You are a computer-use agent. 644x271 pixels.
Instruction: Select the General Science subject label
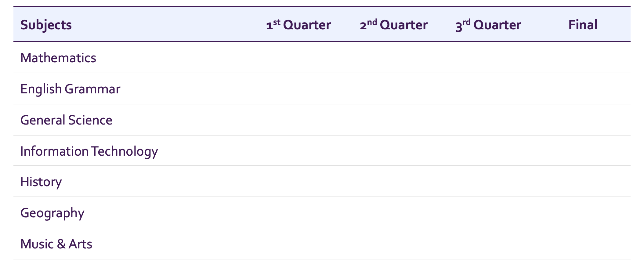click(66, 120)
